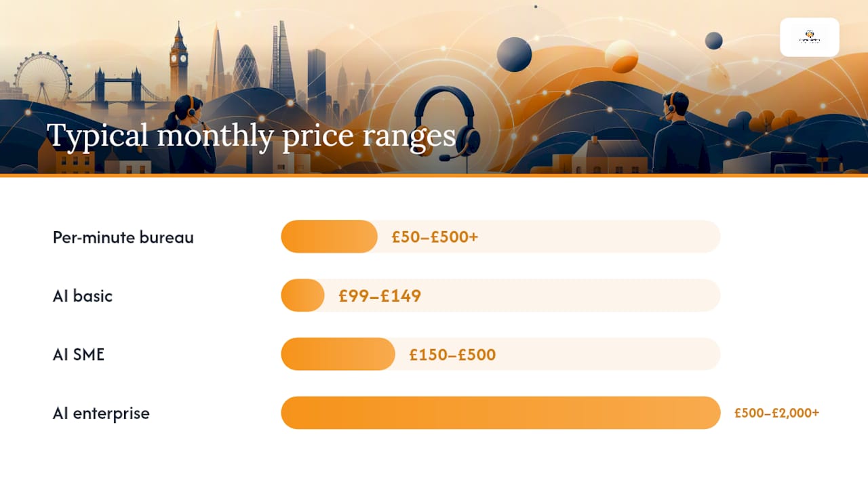The height and width of the screenshot is (488, 868).
Task: Select the 'AI SME' label
Action: pyautogui.click(x=79, y=354)
